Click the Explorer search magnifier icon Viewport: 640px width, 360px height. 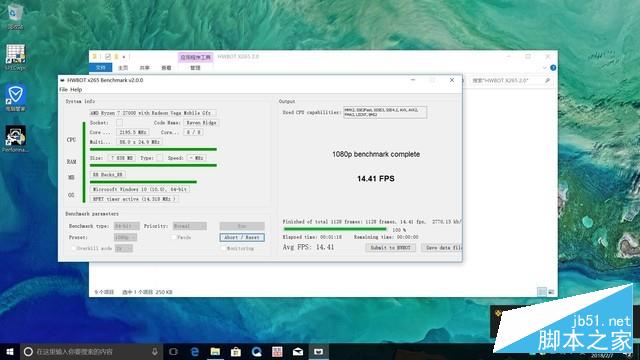tap(547, 81)
